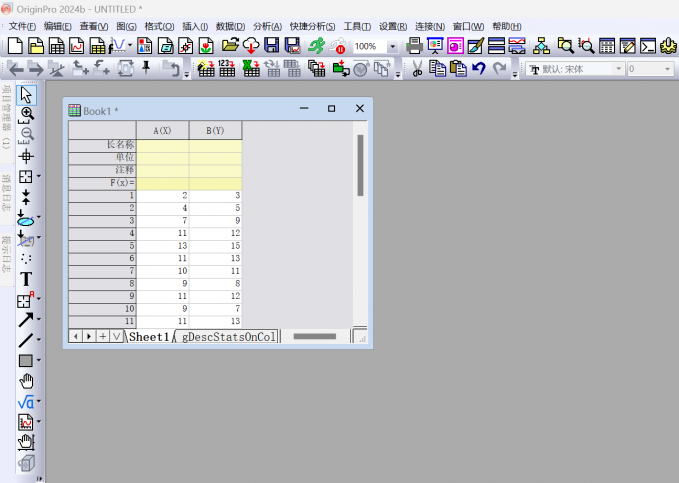The width and height of the screenshot is (679, 483).
Task: Select the Zoom Out tool
Action: (x=26, y=136)
